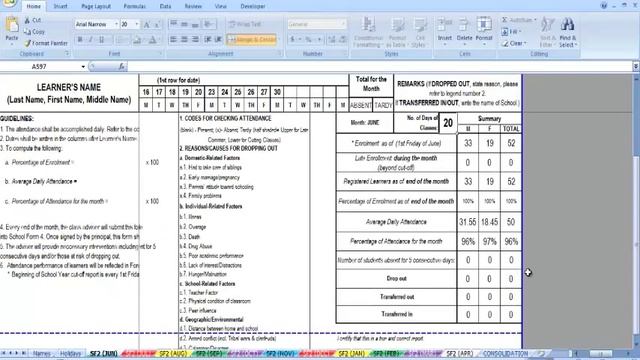
Task: Switch to the Insert ribbon tab
Action: [60, 6]
